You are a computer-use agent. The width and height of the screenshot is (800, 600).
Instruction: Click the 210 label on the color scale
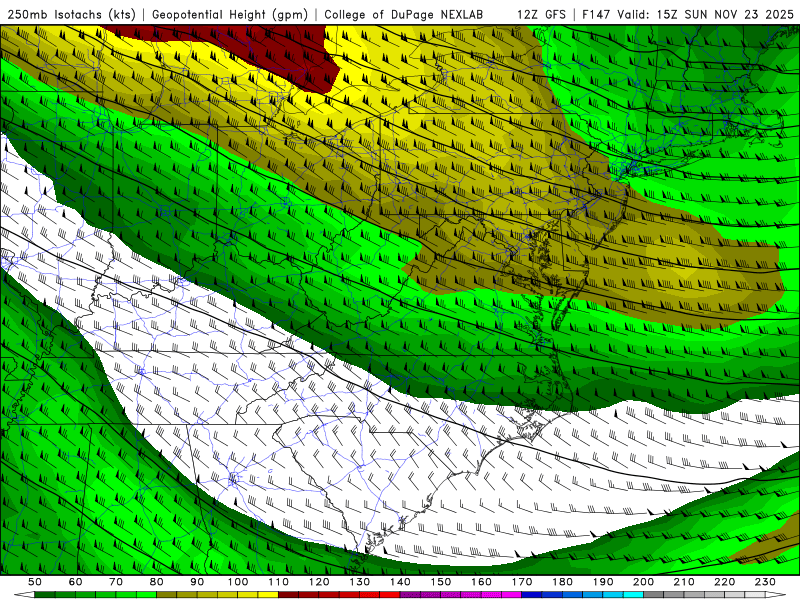684,582
